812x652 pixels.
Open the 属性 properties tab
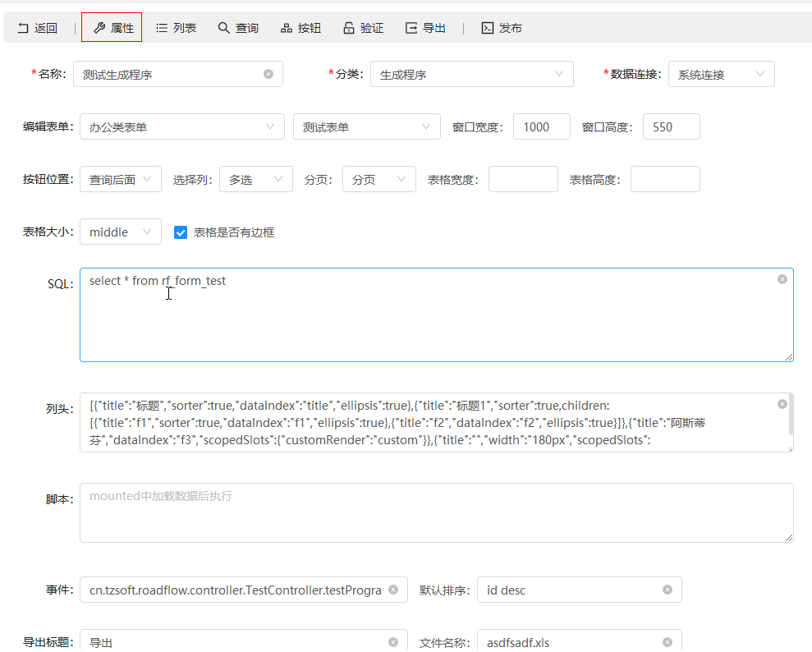[112, 27]
